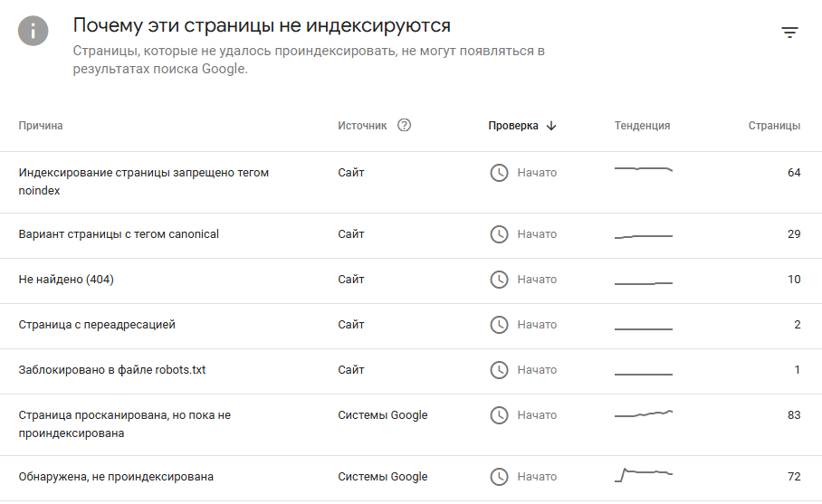Open the filter rows icon

coord(789,33)
